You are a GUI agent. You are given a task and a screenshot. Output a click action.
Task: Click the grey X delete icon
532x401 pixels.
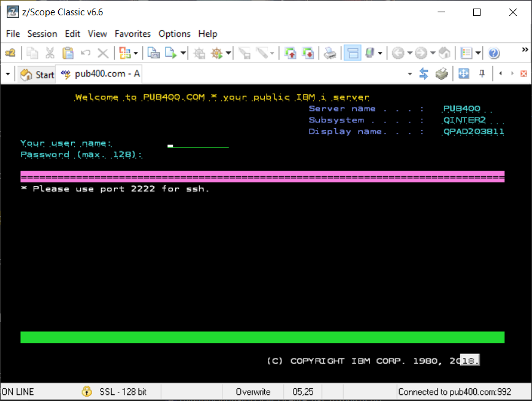click(x=103, y=53)
